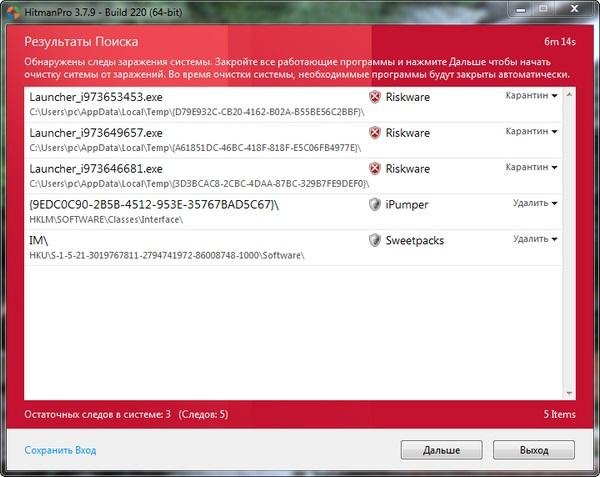600x477 pixels.
Task: Select the IM\ registry entry row
Action: 293,247
